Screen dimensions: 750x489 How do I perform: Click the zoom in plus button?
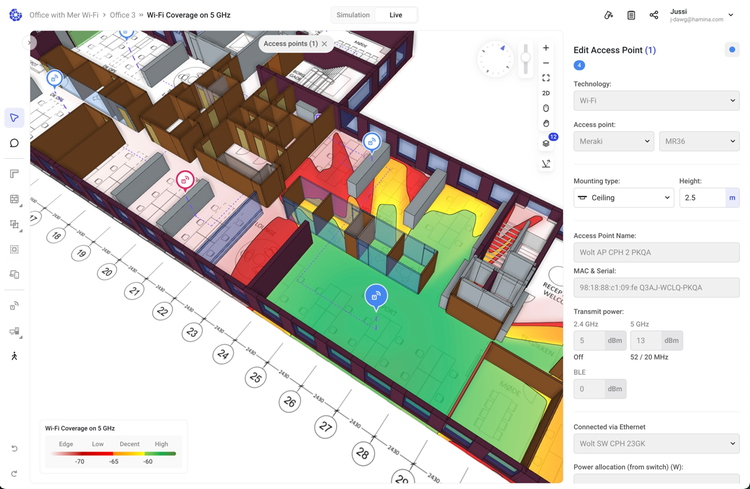[x=546, y=48]
